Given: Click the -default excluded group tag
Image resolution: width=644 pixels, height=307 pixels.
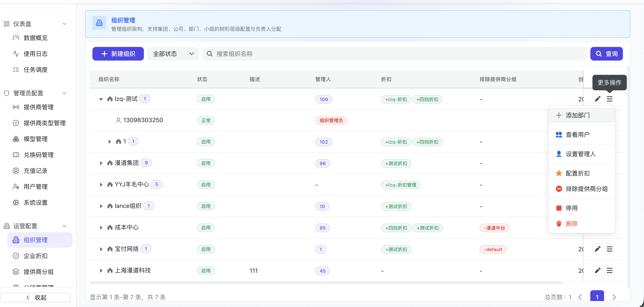Looking at the screenshot, I should [x=493, y=249].
